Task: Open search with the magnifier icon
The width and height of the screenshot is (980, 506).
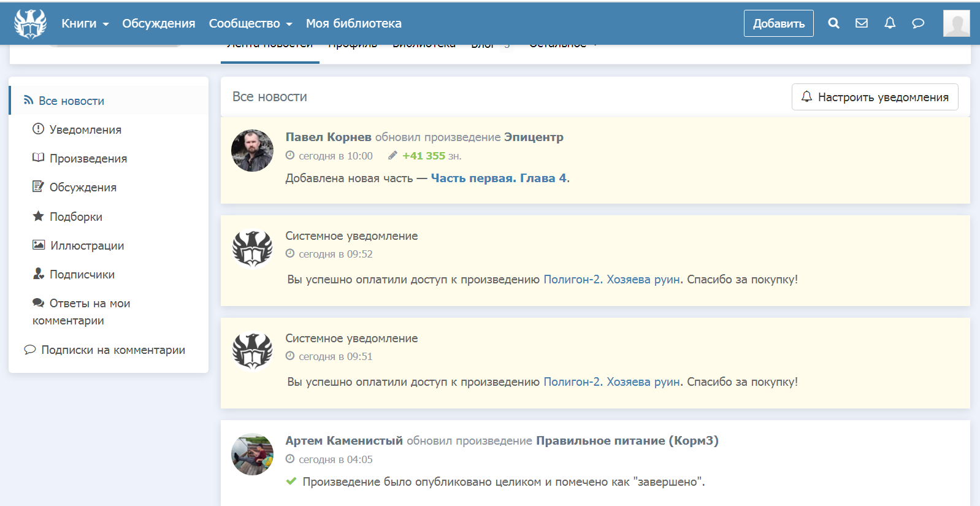Action: tap(833, 23)
